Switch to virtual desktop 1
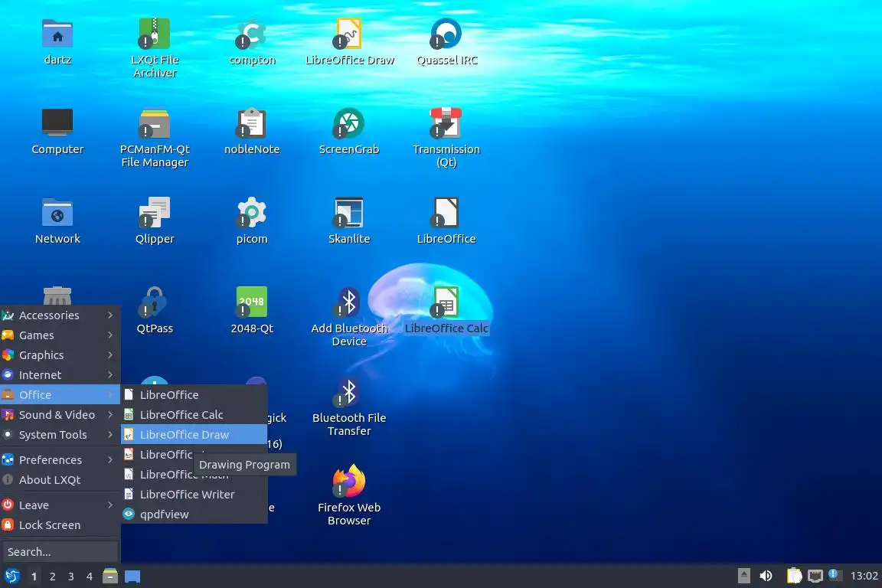Image resolution: width=882 pixels, height=588 pixels. [34, 577]
